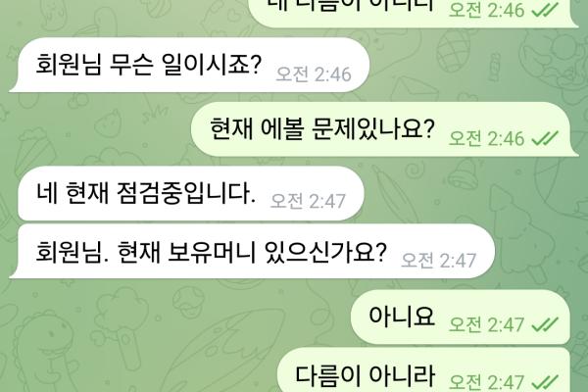Select the '회원님 무슨 일이시죠?' message bubble
This screenshot has width=588, height=392.
pyautogui.click(x=190, y=65)
